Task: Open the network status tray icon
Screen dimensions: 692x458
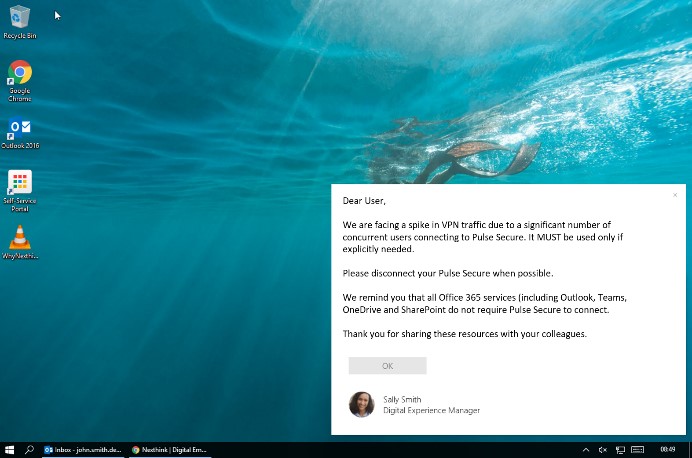Action: [x=620, y=450]
